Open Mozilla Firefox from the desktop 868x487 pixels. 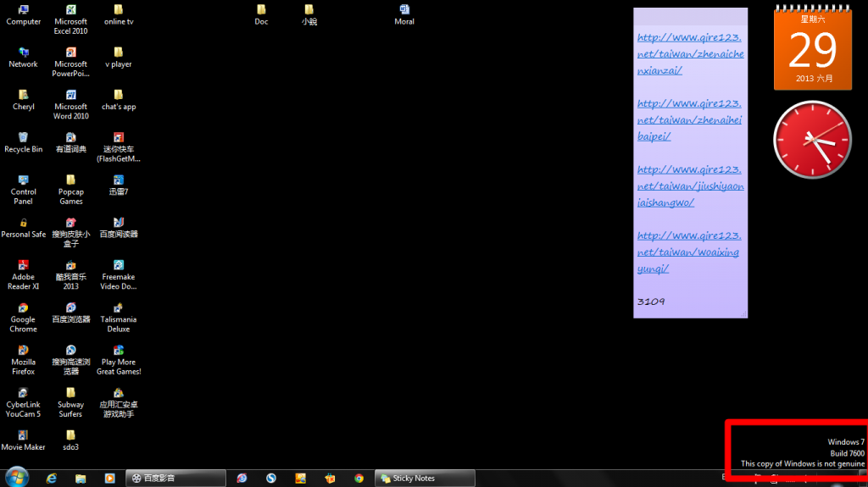[x=23, y=351]
